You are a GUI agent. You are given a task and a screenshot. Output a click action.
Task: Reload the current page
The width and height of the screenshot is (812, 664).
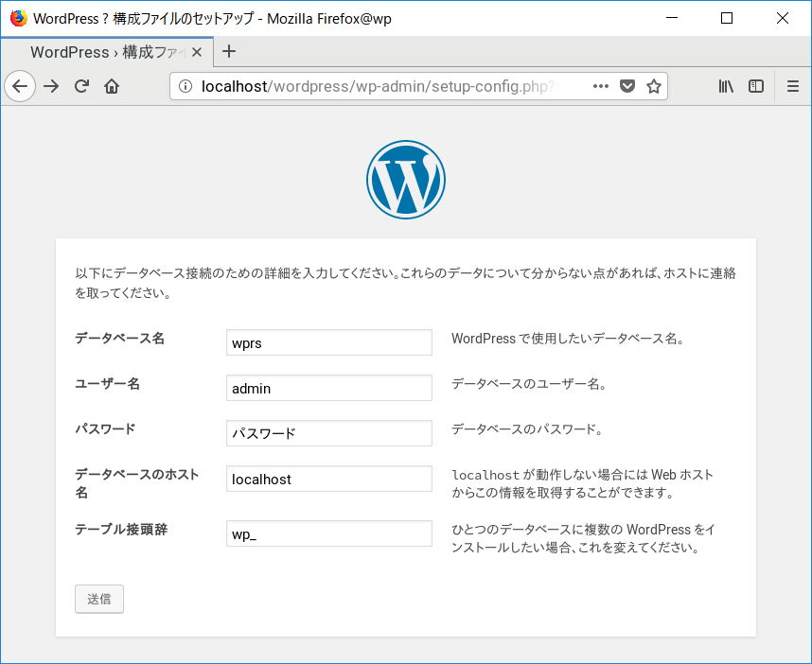pyautogui.click(x=81, y=86)
